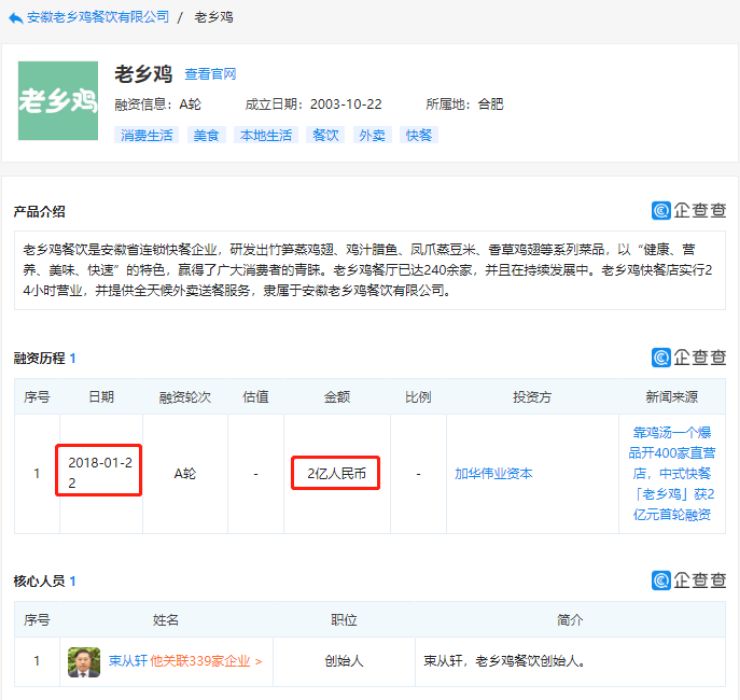Click the 比例 column header
Screen dimensions: 740x700
418,397
